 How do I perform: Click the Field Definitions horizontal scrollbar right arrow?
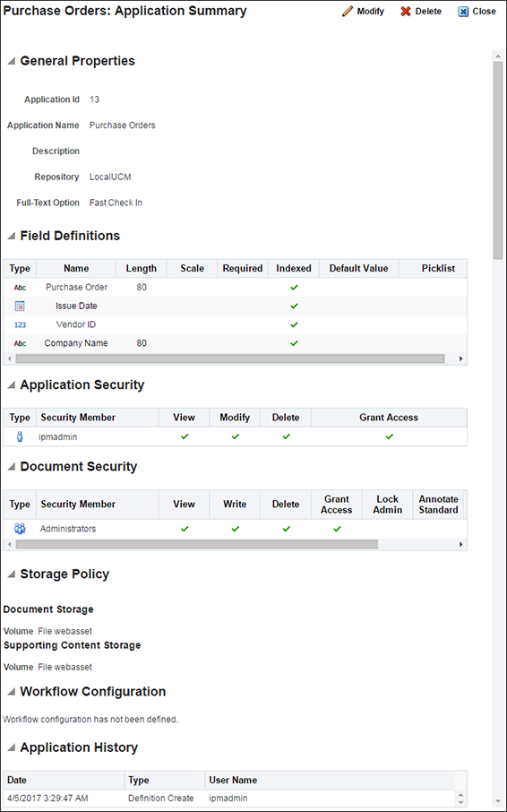coord(461,358)
